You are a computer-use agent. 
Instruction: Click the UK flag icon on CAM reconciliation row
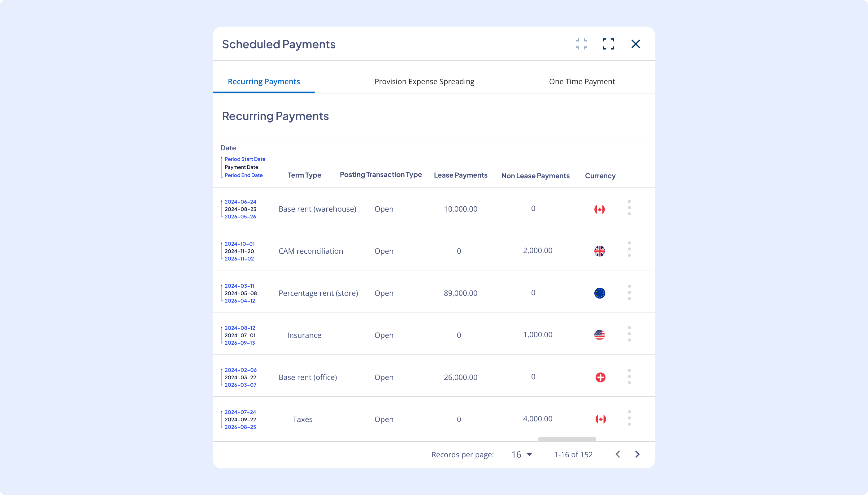pyautogui.click(x=600, y=251)
